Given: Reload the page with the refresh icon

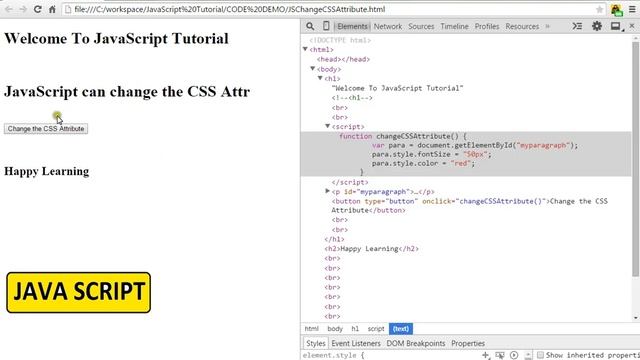Looking at the screenshot, I should coord(38,9).
